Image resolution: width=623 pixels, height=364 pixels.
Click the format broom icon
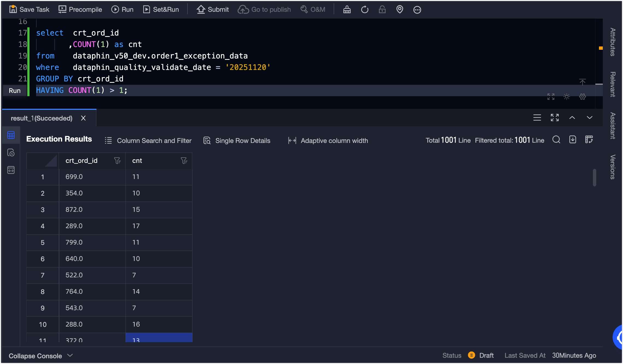click(347, 10)
